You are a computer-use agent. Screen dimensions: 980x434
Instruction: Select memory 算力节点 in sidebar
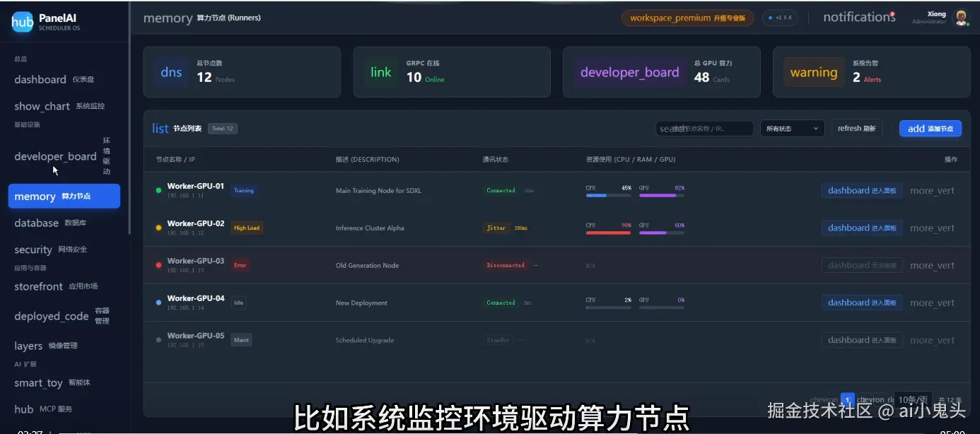point(64,197)
